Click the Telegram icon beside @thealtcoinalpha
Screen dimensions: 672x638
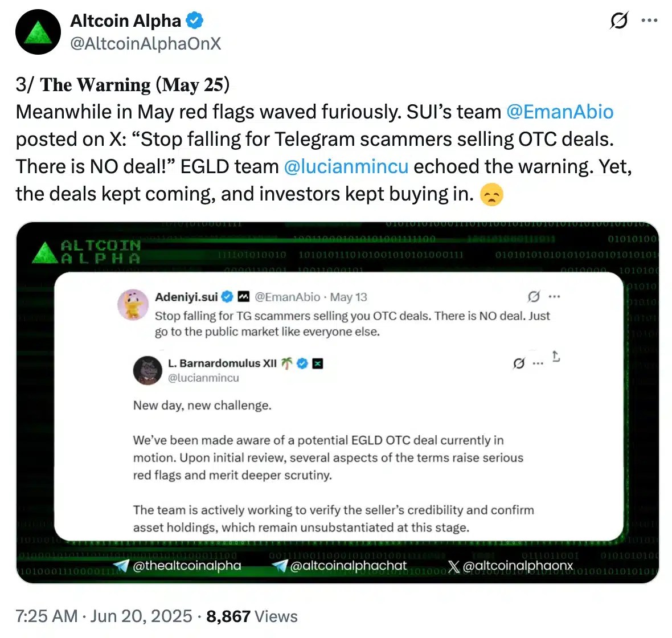(x=122, y=566)
